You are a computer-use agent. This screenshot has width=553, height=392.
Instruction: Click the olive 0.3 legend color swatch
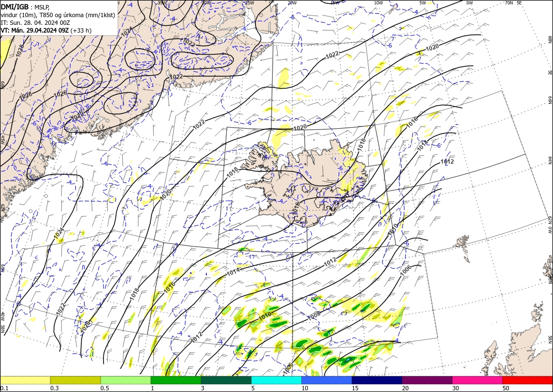pyautogui.click(x=75, y=380)
